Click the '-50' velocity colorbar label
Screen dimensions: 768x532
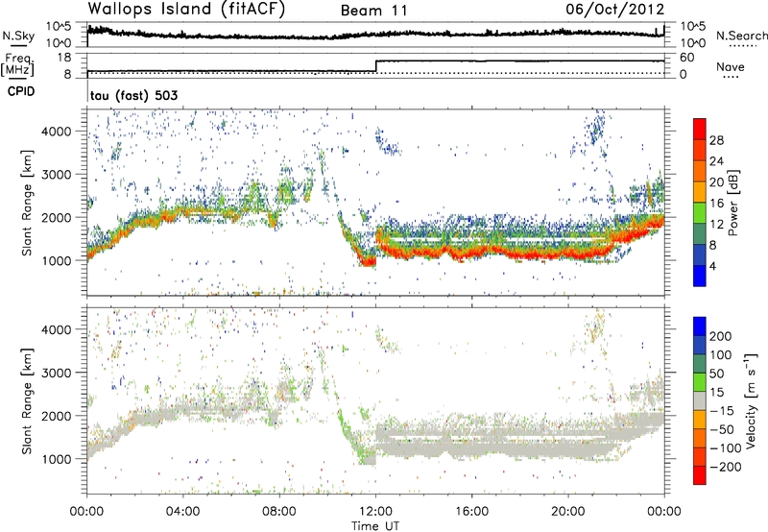(722, 429)
